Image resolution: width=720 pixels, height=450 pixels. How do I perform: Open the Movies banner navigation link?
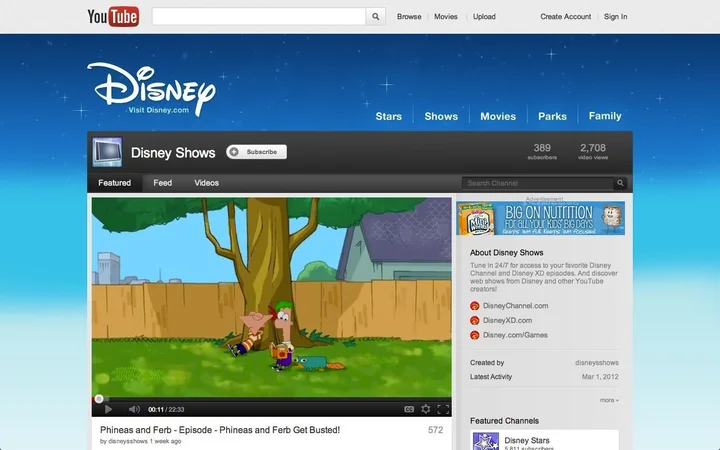(498, 116)
